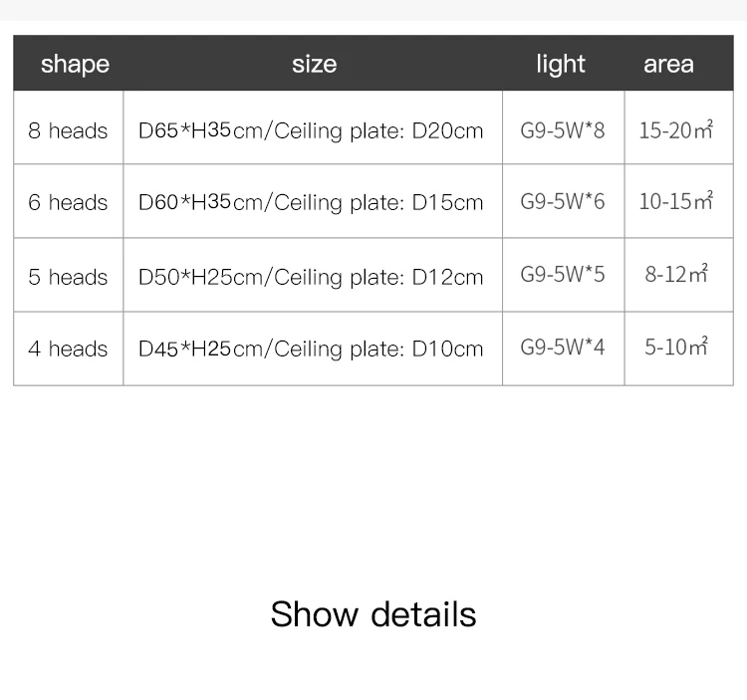Click the G9-5W*8 light cell
The width and height of the screenshot is (747, 700).
(x=563, y=129)
